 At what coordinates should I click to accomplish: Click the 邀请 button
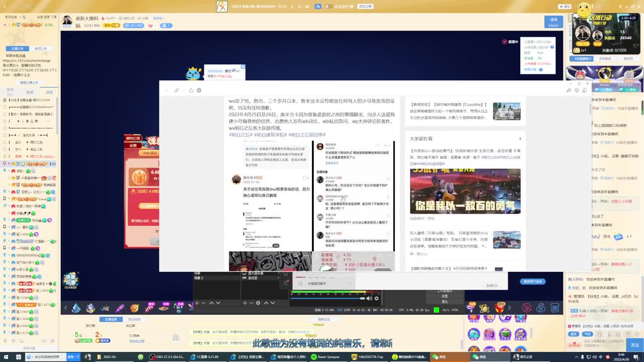click(x=553, y=22)
